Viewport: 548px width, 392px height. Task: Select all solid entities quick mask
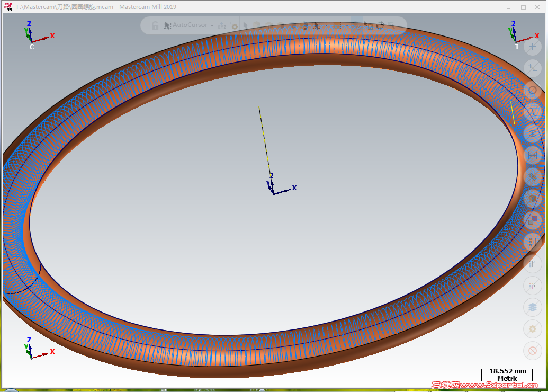tap(532, 199)
